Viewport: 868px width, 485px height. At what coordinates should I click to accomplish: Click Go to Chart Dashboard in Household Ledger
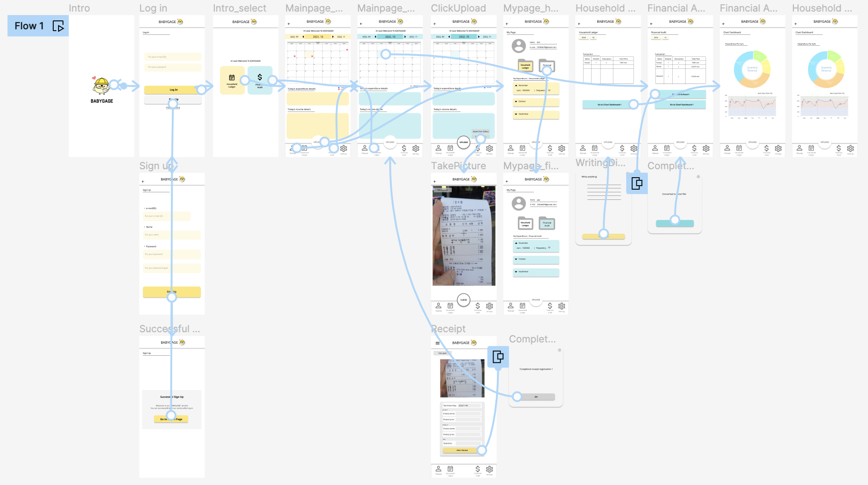click(609, 105)
